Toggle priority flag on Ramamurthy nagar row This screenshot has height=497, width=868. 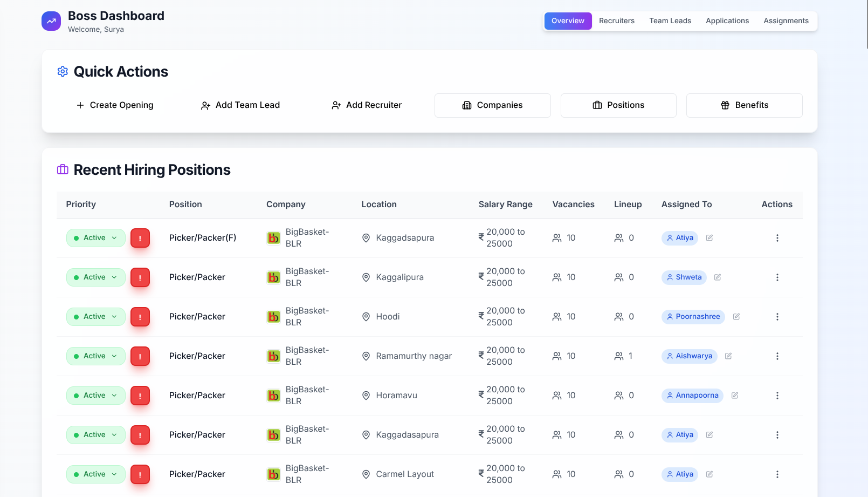coord(140,356)
